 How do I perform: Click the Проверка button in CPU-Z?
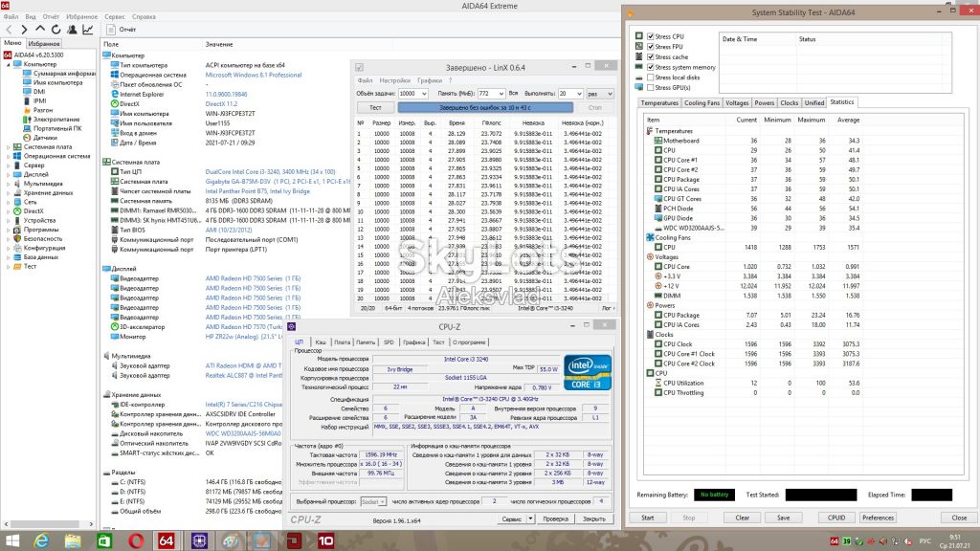point(555,519)
